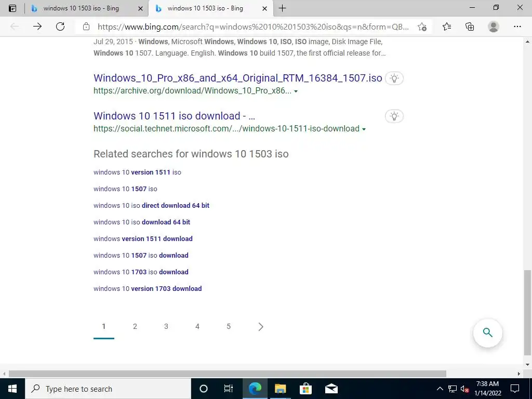This screenshot has height=399, width=532.
Task: Search windows 10 1703 iso download
Action: click(141, 272)
